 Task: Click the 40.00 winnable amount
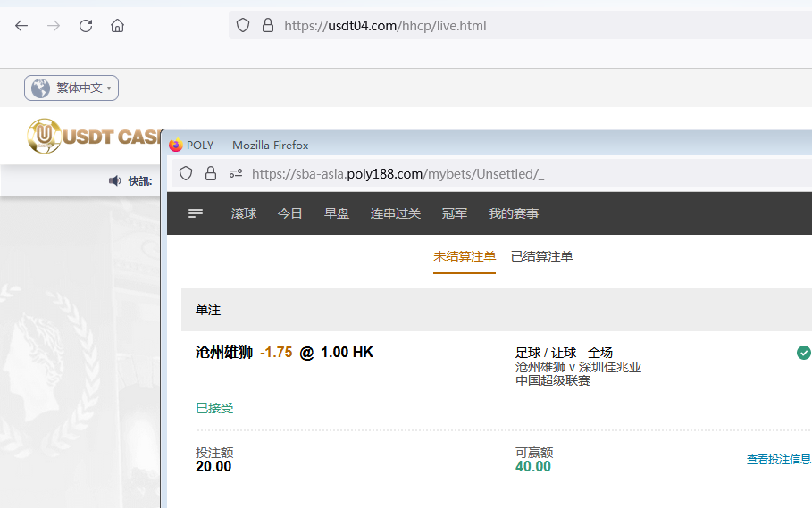tap(533, 467)
